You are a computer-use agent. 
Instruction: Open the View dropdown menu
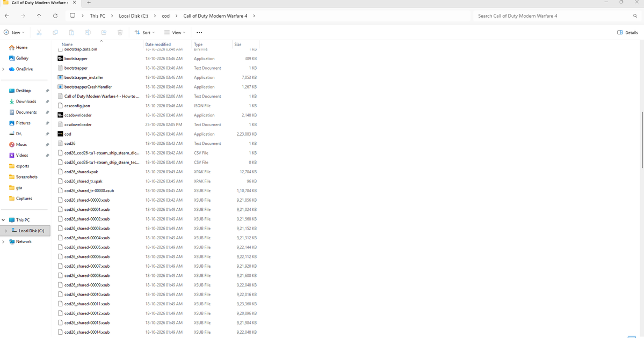175,32
